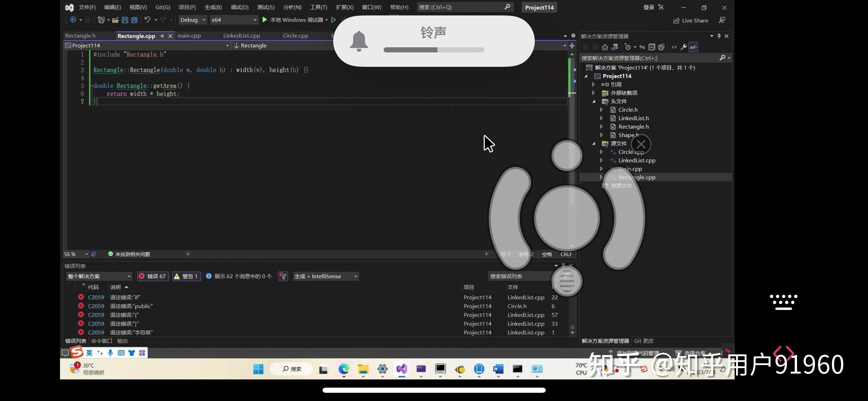Click the clear filter funnel icon in error list

point(283,276)
